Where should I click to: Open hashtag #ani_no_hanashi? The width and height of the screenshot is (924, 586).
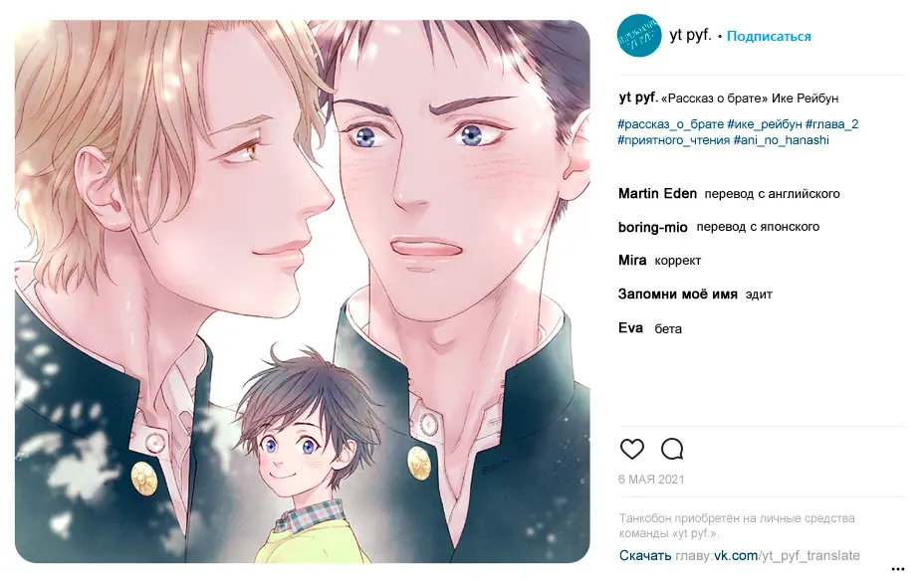click(x=781, y=140)
